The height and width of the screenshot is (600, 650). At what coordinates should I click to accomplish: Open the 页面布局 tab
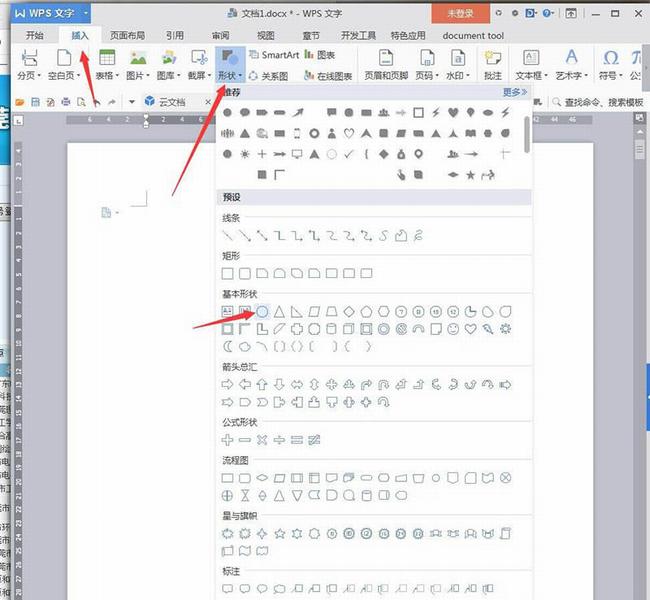point(127,36)
